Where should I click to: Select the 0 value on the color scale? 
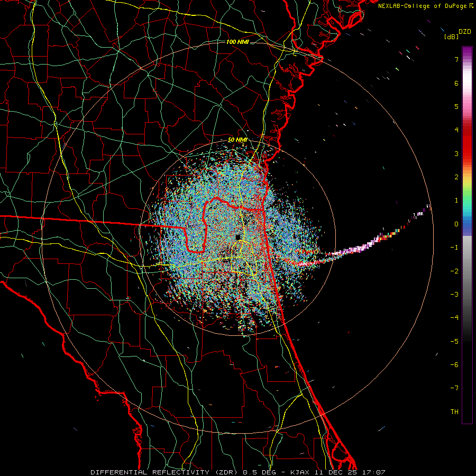pyautogui.click(x=456, y=224)
